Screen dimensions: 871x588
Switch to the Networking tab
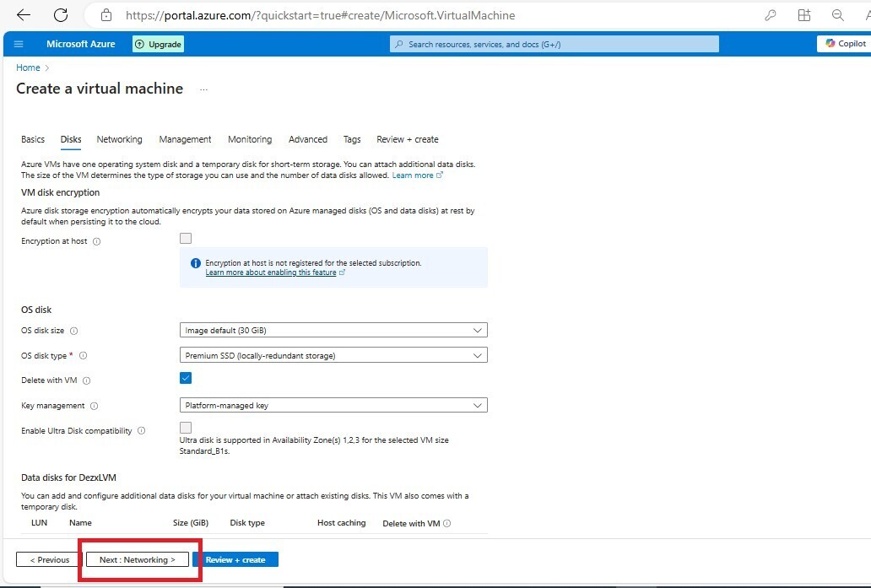tap(120, 139)
